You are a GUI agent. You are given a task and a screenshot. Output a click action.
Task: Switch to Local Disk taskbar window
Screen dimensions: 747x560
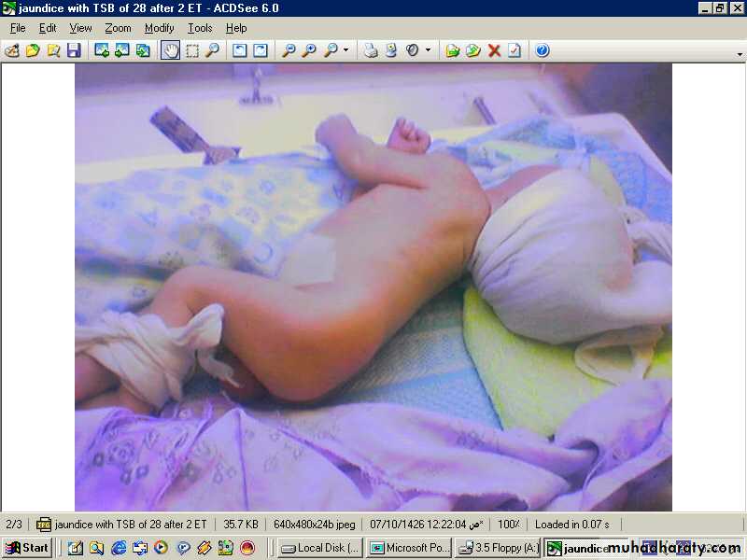[x=320, y=548]
